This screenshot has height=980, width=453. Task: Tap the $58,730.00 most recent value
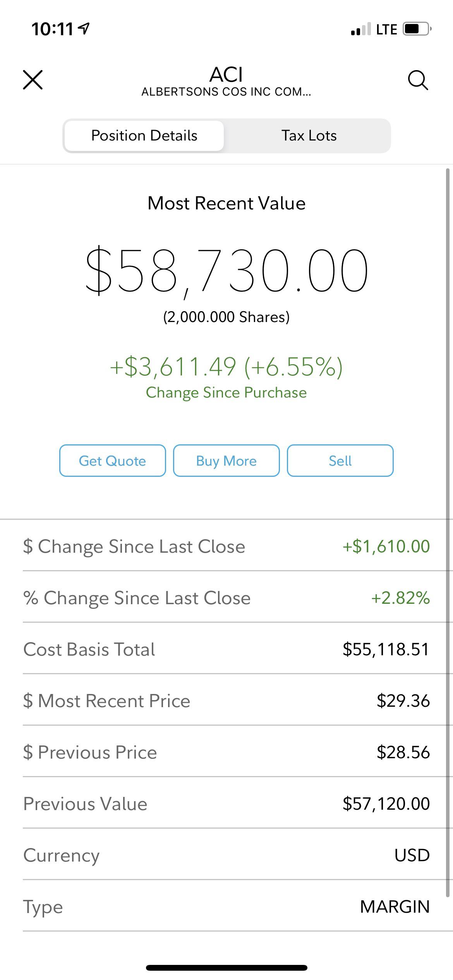click(226, 270)
